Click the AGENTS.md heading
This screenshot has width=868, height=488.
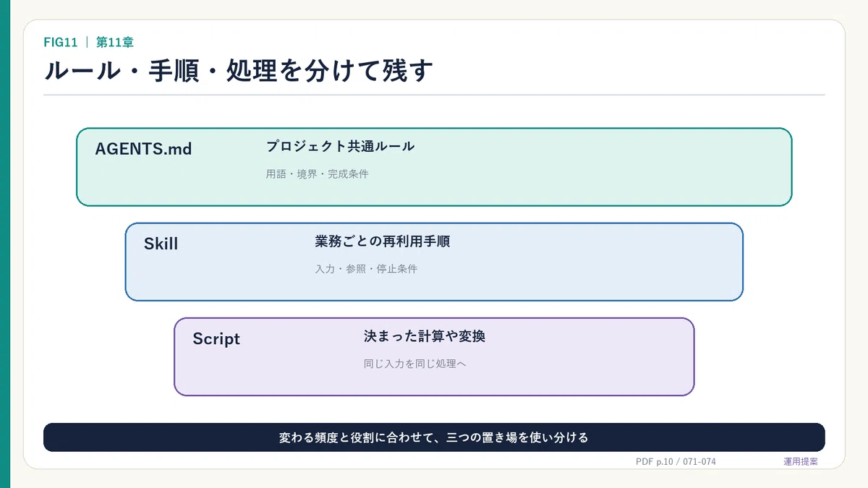143,149
